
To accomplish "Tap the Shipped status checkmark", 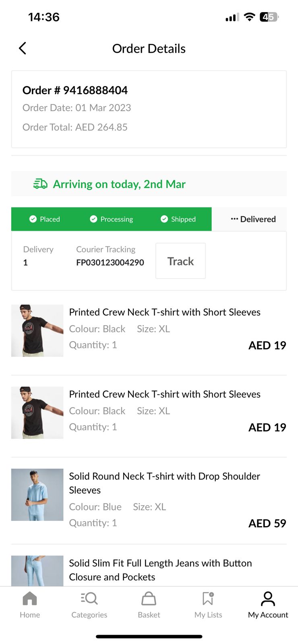I will click(164, 219).
